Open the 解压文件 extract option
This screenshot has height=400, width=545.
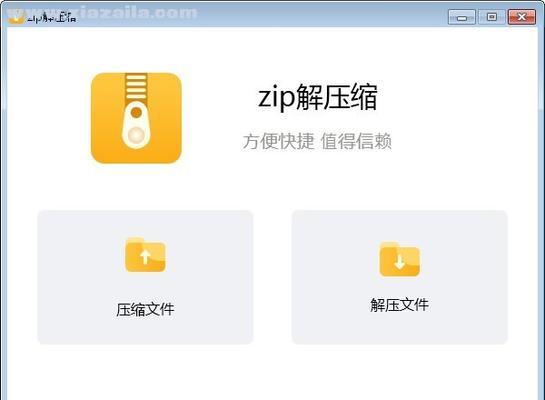(x=400, y=277)
